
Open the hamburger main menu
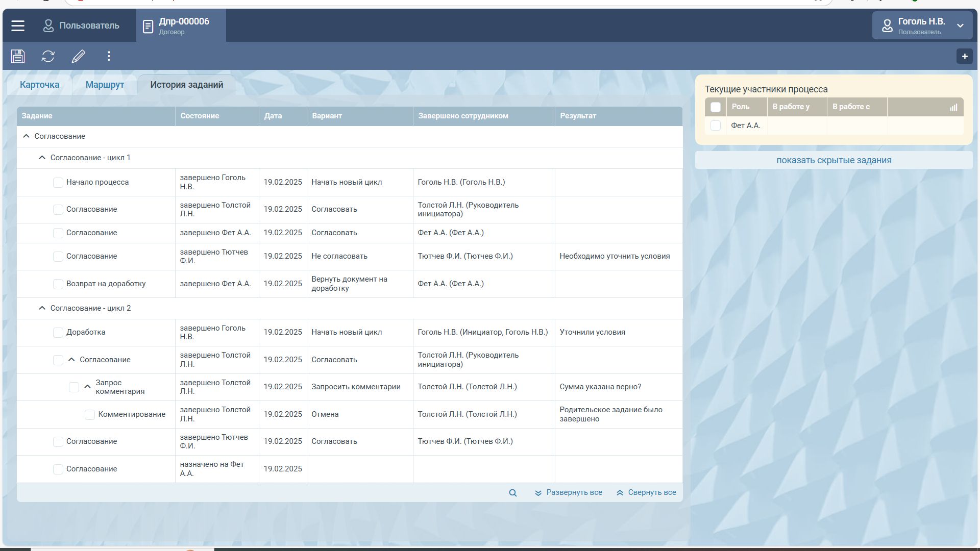pos(18,26)
